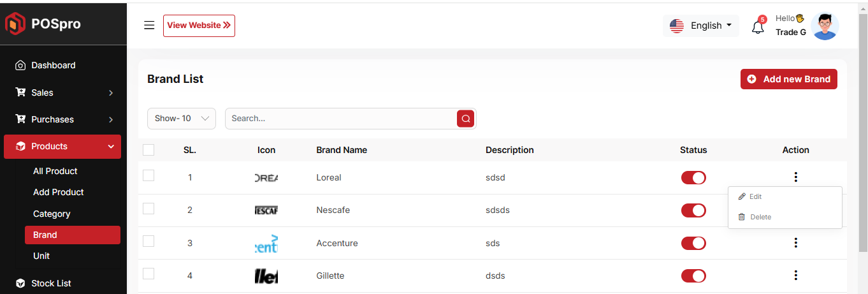868x294 pixels.
Task: Open three-dot action menu for Accenture
Action: pos(795,243)
